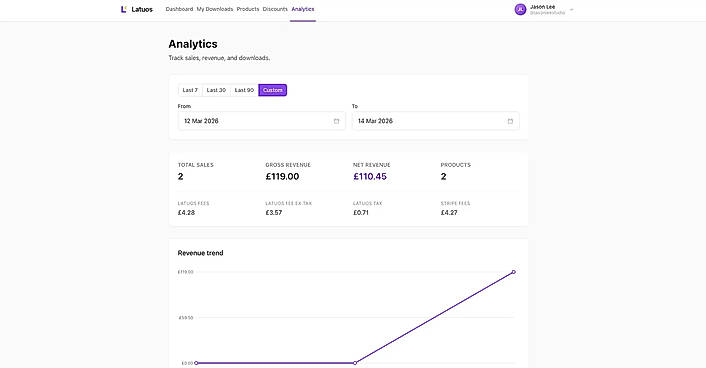Click the Latuos brand name
Screen dimensions: 706x368
pos(142,9)
